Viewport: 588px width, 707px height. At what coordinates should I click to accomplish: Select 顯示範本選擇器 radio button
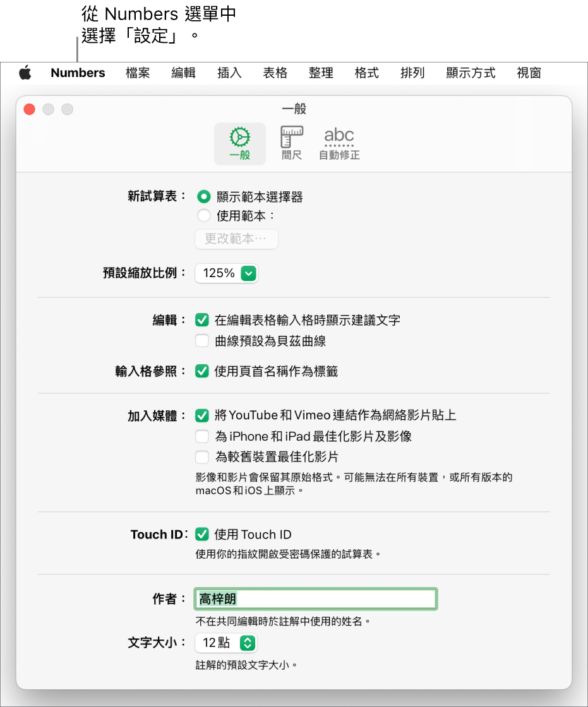203,196
